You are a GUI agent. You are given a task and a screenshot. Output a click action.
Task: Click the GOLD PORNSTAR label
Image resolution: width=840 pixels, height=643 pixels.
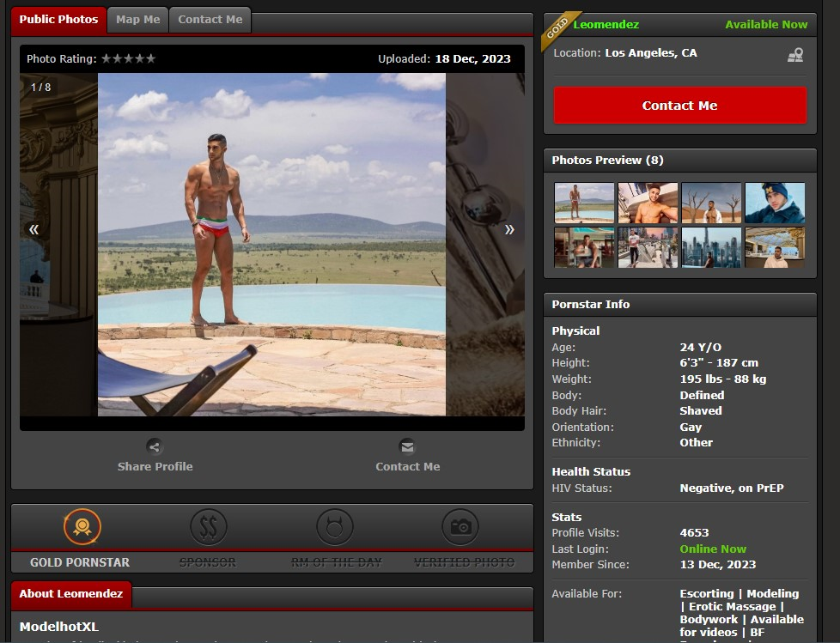coord(80,562)
